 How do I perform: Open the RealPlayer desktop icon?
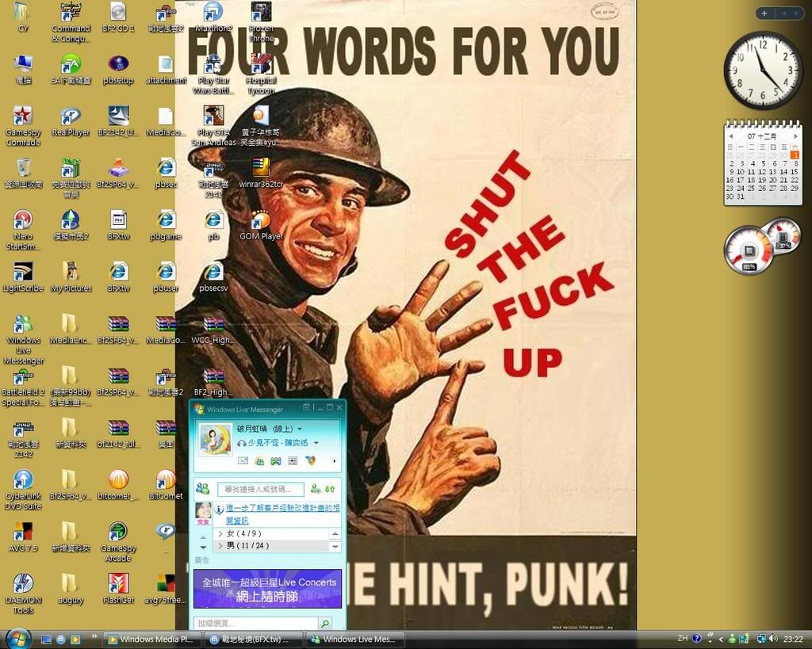click(71, 117)
